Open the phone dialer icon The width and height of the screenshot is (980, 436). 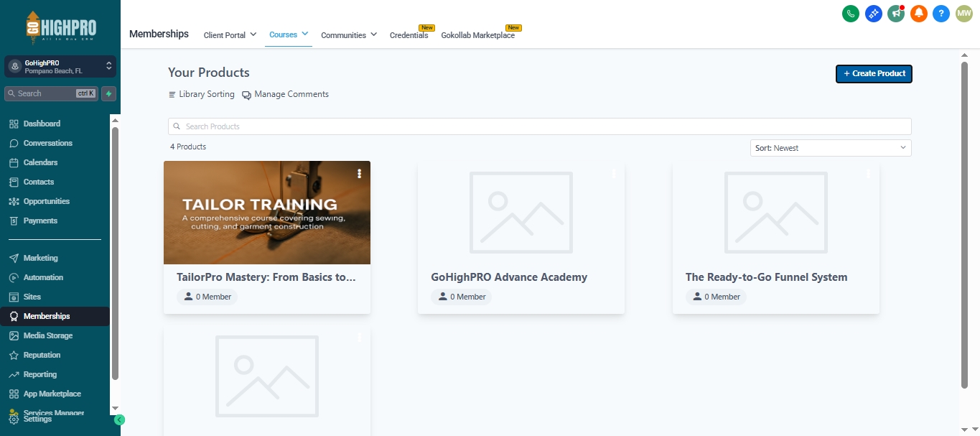pos(851,13)
